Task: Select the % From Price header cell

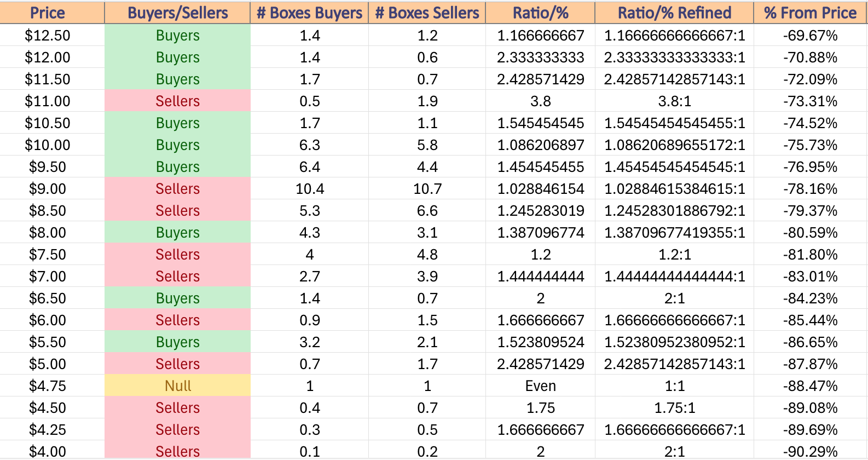Action: [x=810, y=13]
